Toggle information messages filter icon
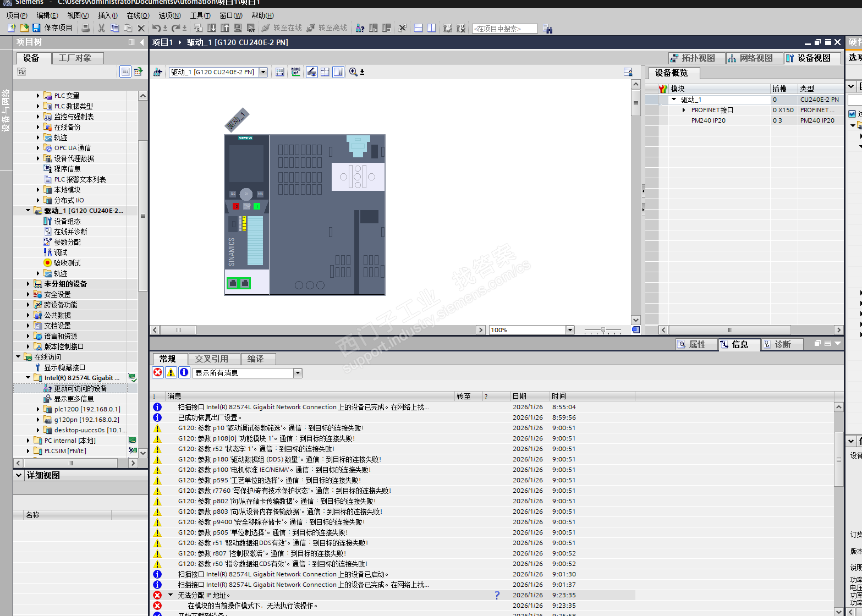The height and width of the screenshot is (616, 862). [x=184, y=373]
